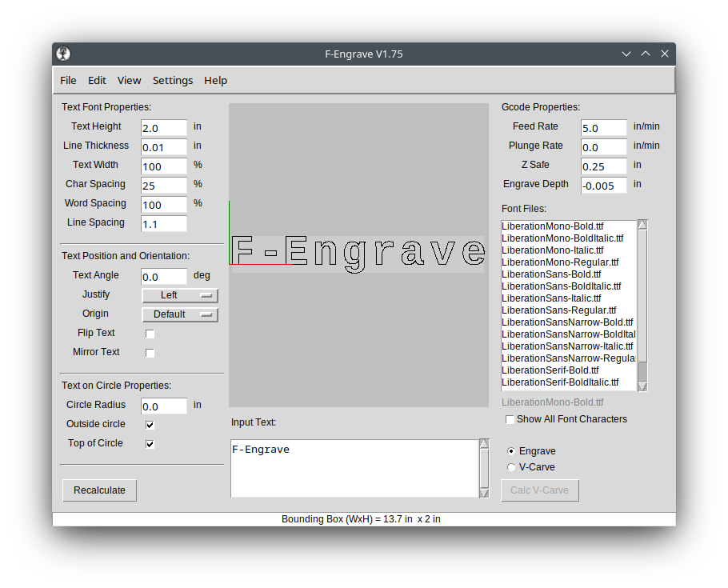Click the Char Spacing input field
728x588 pixels.
pos(164,186)
